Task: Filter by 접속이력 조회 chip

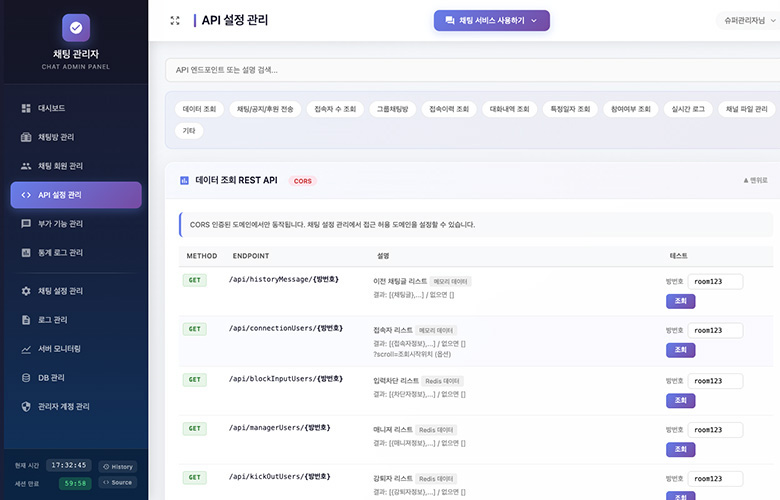Action: click(449, 109)
